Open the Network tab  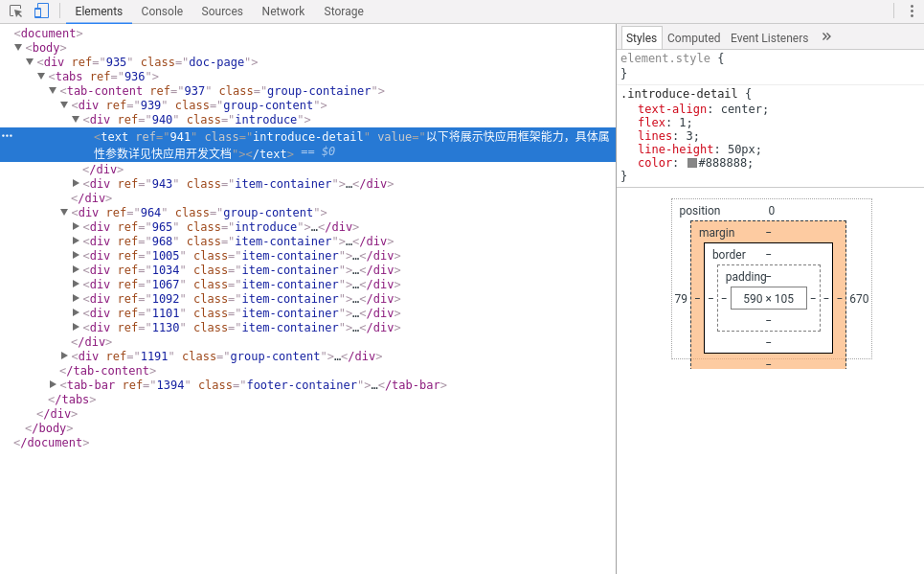[282, 11]
